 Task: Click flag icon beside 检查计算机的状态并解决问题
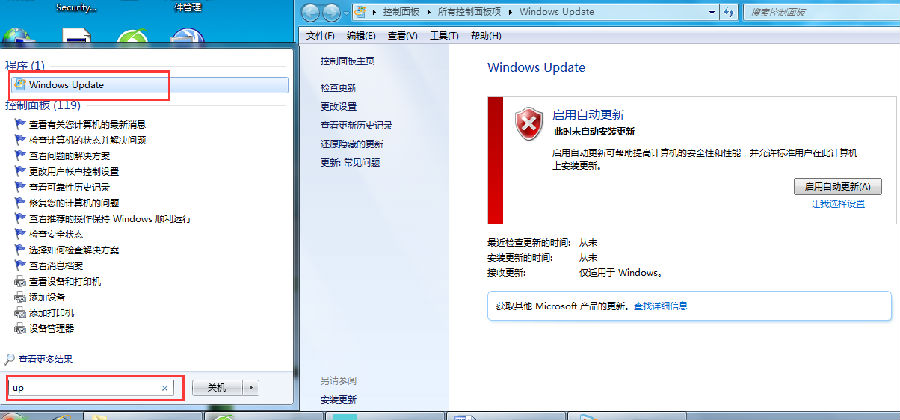click(20, 139)
